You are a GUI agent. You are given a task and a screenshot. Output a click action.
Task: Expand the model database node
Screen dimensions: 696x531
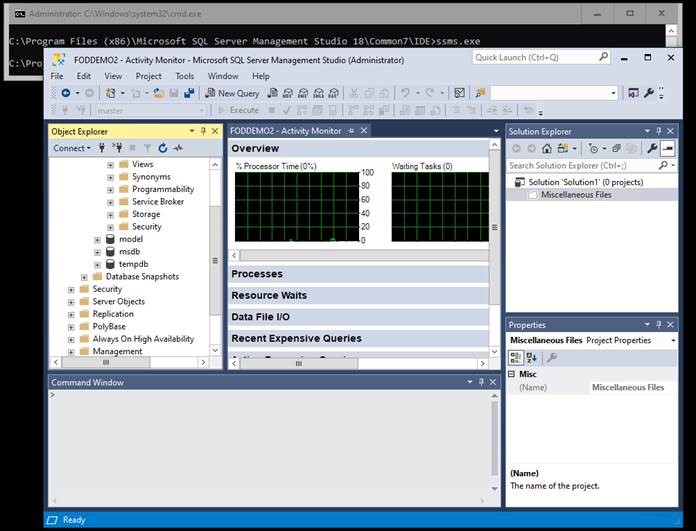pyautogui.click(x=97, y=240)
